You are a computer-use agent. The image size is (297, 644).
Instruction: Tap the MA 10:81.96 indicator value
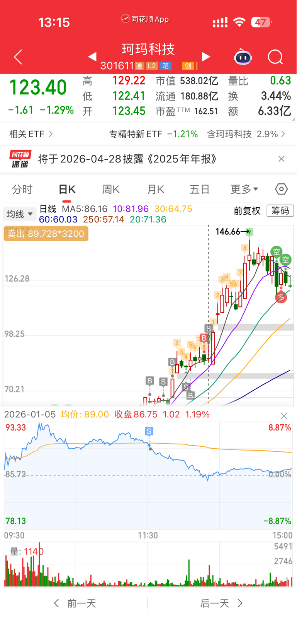[x=131, y=209]
